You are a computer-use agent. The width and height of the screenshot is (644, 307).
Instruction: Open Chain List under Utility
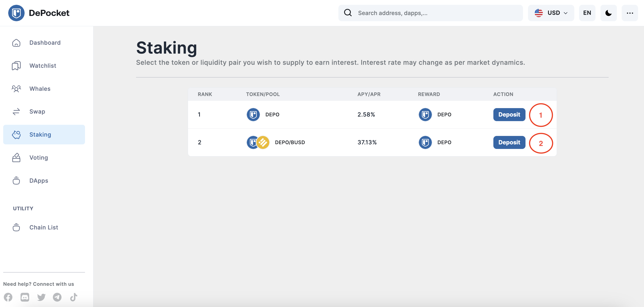tap(44, 227)
